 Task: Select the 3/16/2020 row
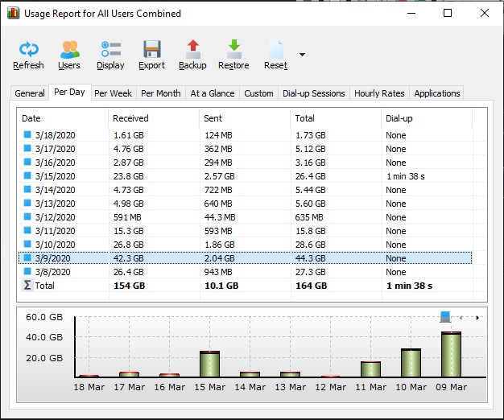pos(246,163)
